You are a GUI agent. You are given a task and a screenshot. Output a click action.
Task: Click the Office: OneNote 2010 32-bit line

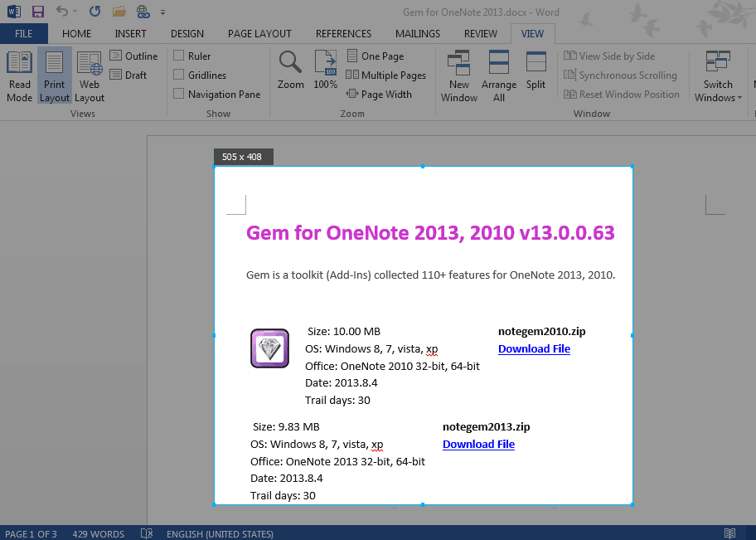click(x=392, y=367)
